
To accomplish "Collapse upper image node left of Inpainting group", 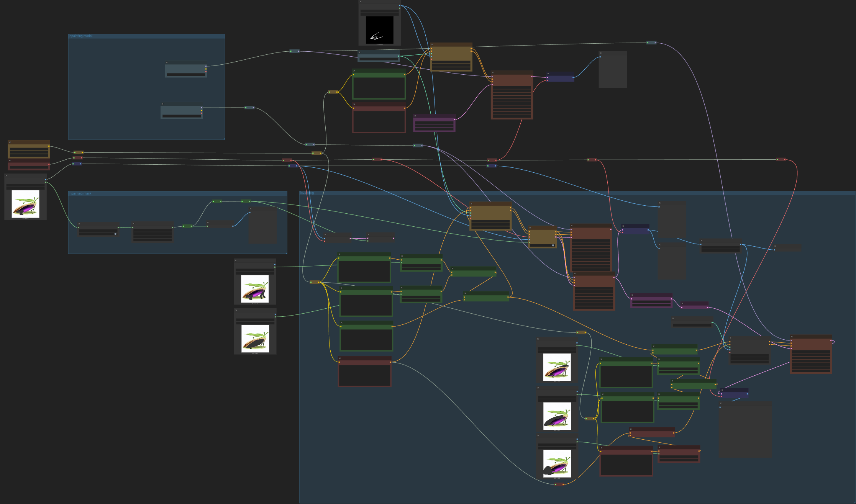I will (x=236, y=260).
